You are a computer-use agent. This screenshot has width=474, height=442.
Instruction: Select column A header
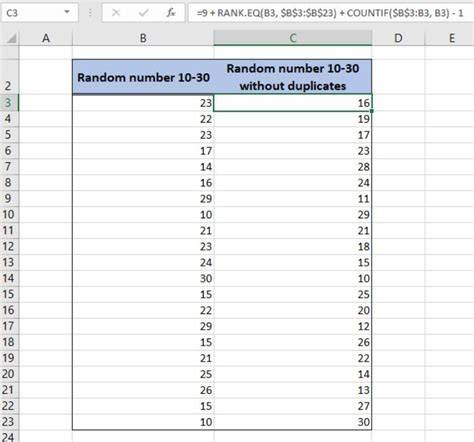[46, 38]
